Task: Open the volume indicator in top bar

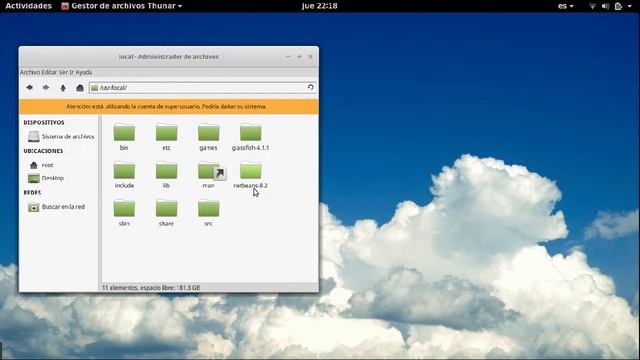Action: [x=605, y=6]
